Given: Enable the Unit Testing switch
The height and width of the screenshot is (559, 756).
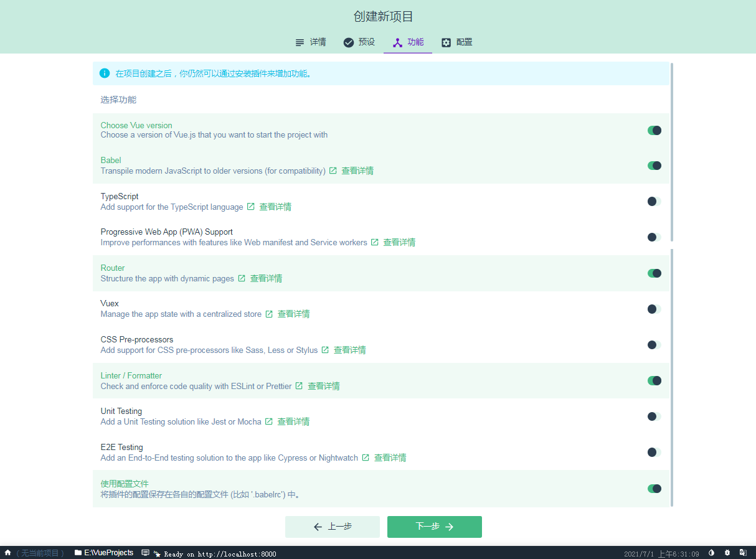Looking at the screenshot, I should pyautogui.click(x=654, y=416).
